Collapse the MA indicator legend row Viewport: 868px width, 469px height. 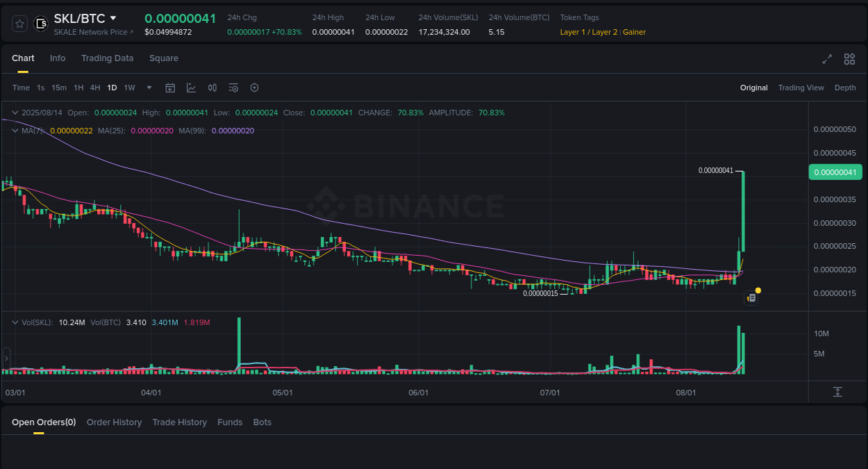[x=15, y=131]
